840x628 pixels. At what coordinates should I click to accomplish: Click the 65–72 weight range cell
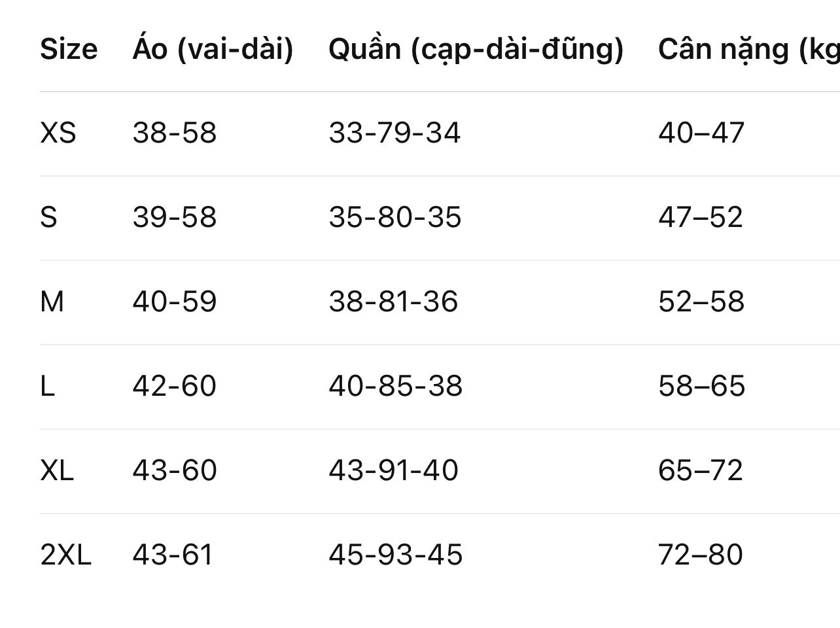pos(701,471)
